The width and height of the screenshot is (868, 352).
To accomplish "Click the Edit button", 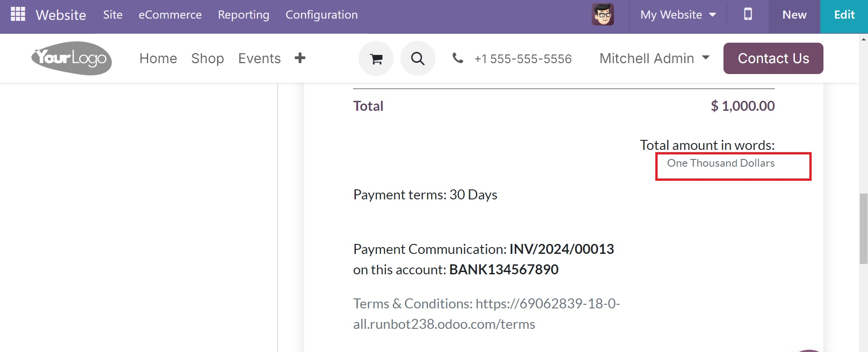I will click(844, 15).
